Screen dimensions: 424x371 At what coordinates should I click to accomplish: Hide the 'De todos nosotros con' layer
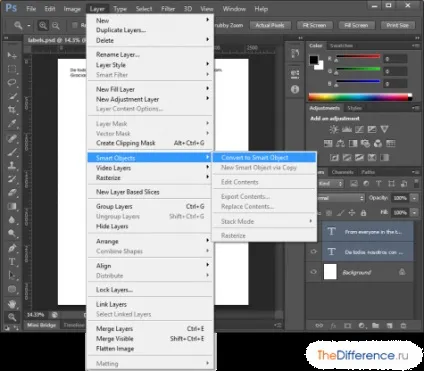[313, 252]
